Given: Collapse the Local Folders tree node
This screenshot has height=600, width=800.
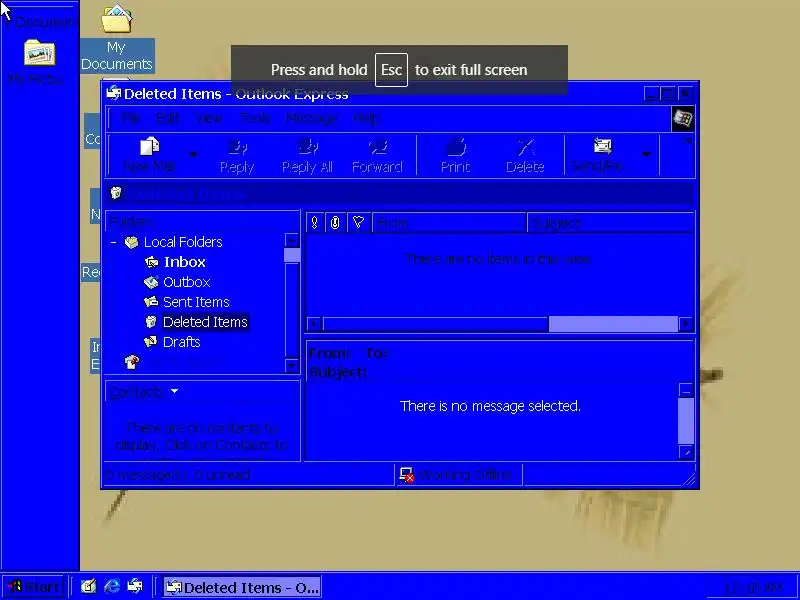Looking at the screenshot, I should click(x=114, y=242).
